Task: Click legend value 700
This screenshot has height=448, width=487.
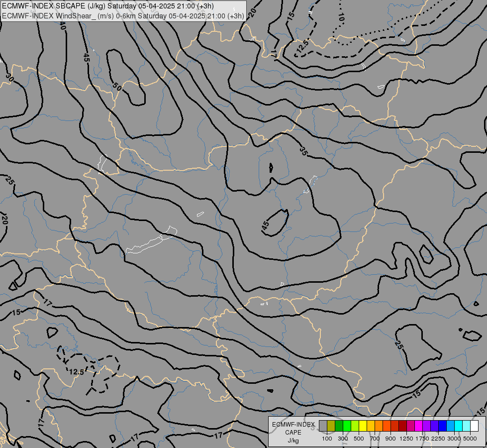Action: coord(375,439)
